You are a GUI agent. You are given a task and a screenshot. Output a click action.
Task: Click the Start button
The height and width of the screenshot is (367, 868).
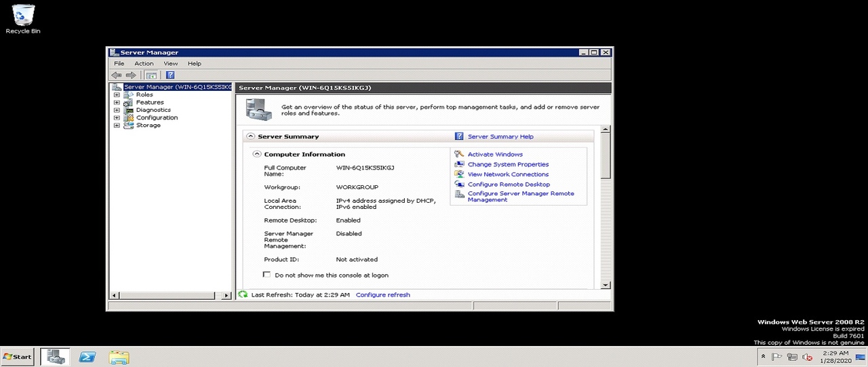click(18, 357)
